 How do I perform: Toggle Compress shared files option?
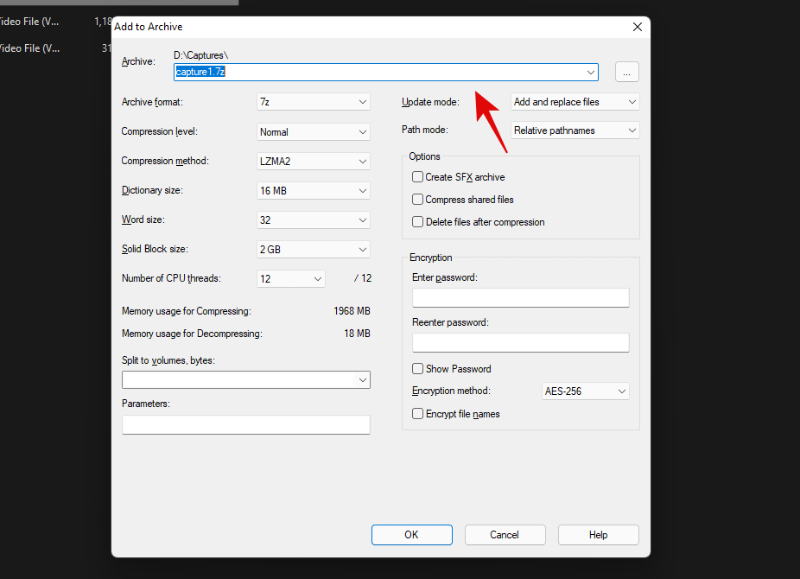(418, 200)
